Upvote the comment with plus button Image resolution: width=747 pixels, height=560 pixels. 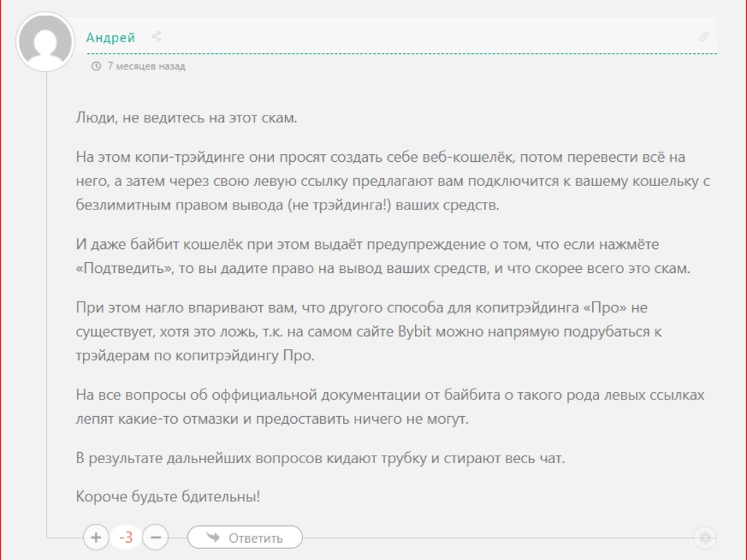(x=95, y=537)
